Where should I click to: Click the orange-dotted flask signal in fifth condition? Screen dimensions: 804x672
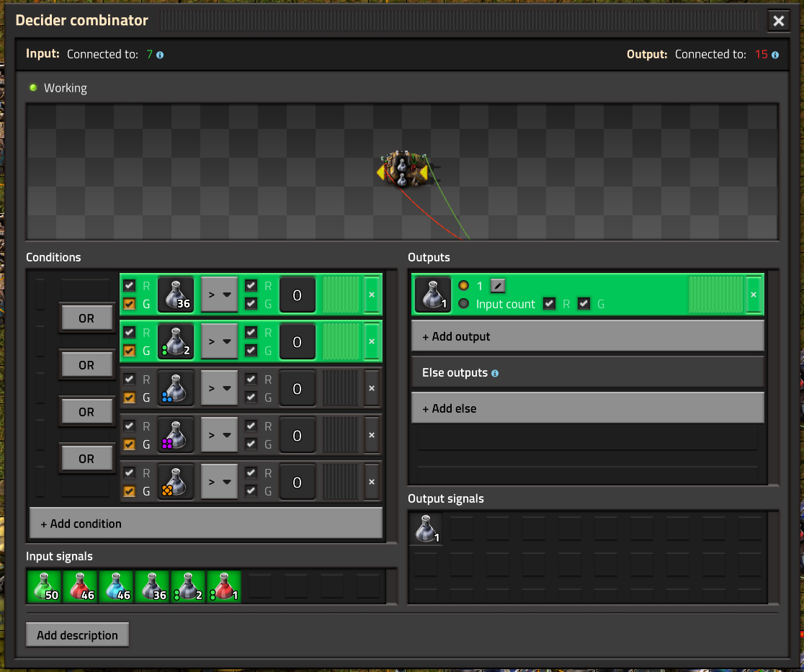(x=176, y=482)
